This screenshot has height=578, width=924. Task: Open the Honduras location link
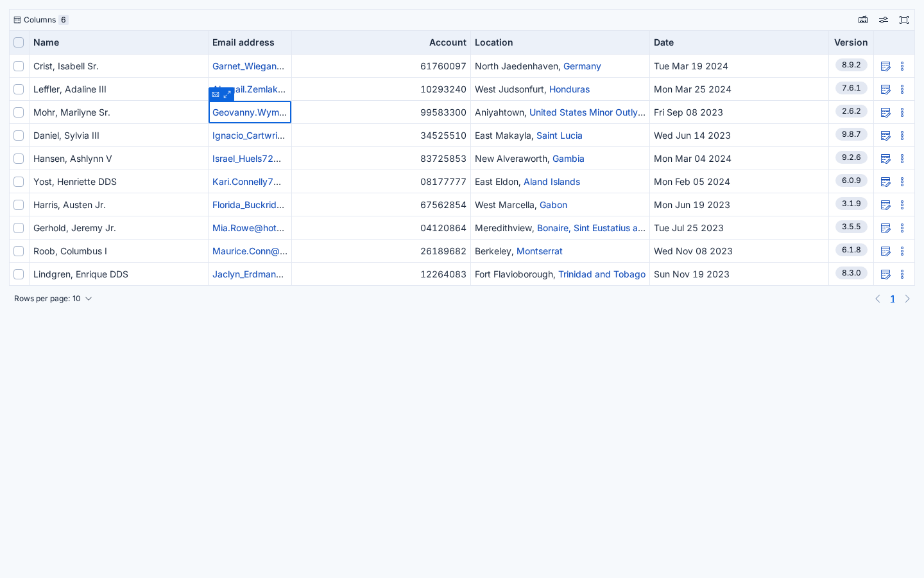569,89
